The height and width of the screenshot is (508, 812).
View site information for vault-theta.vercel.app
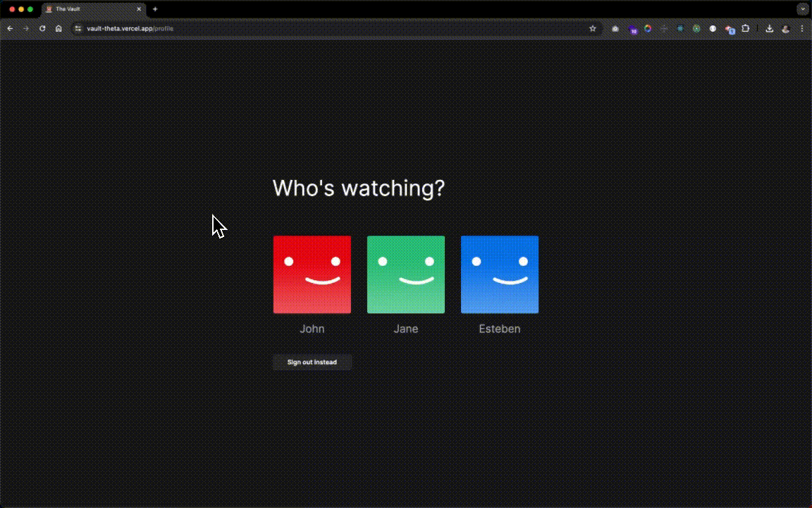(78, 29)
